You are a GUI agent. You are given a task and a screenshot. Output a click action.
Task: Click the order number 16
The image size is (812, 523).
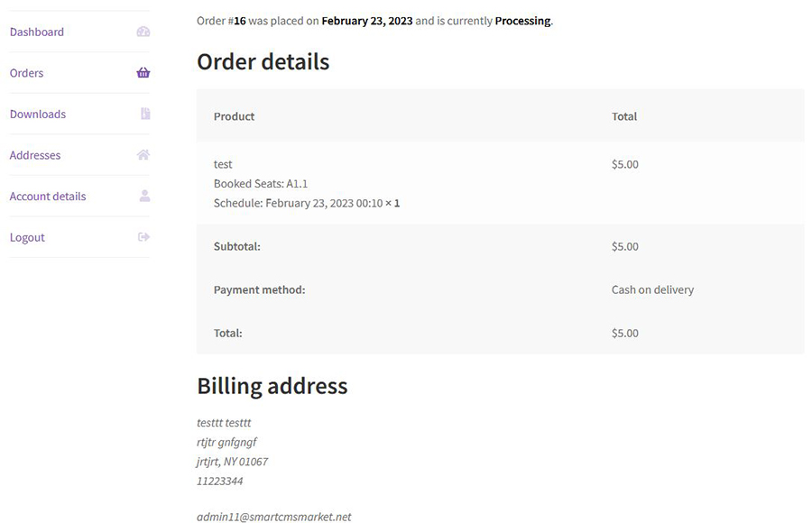[239, 20]
